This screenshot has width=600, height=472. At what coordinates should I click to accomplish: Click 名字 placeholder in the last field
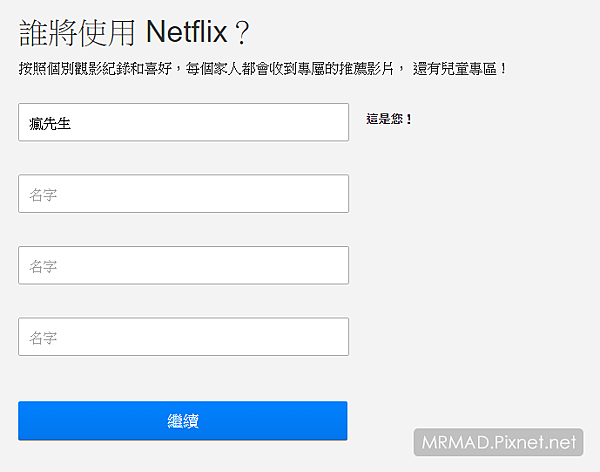[x=43, y=338]
